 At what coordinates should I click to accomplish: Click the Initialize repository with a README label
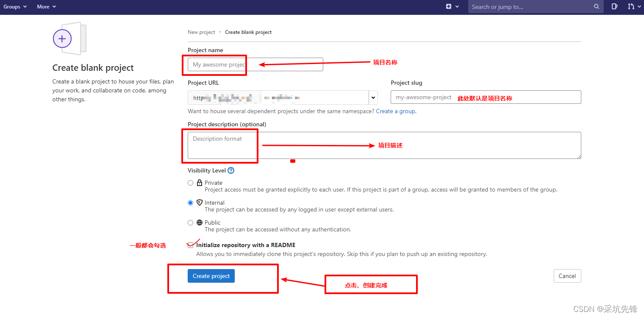pos(246,245)
